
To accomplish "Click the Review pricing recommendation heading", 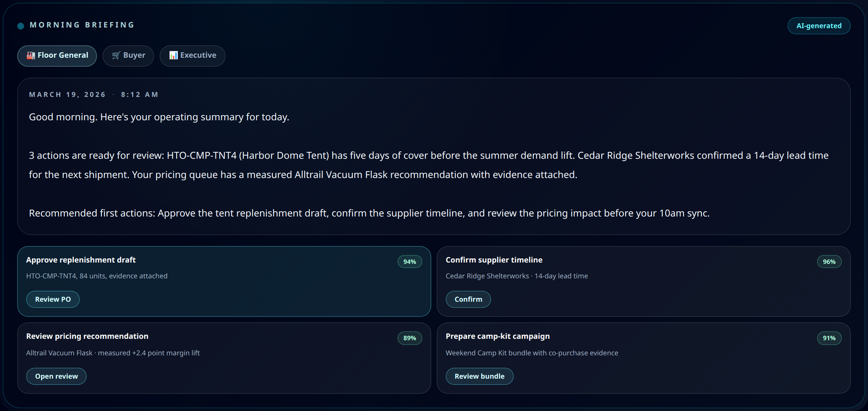I will pos(87,336).
